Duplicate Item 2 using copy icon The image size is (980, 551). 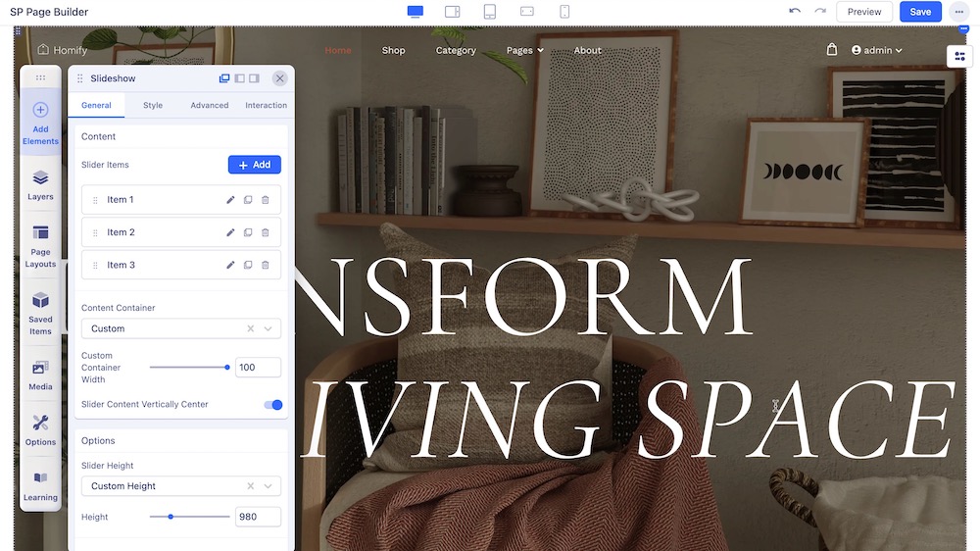248,232
